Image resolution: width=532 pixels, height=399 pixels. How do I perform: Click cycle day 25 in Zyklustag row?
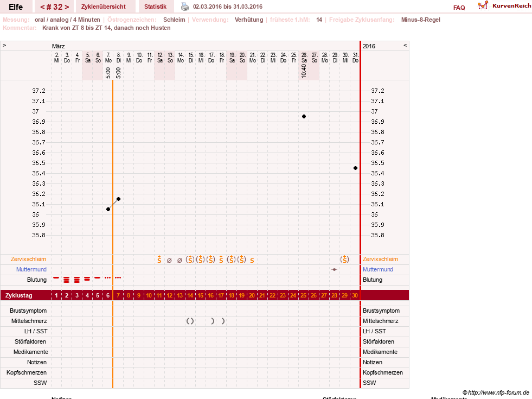(x=303, y=295)
